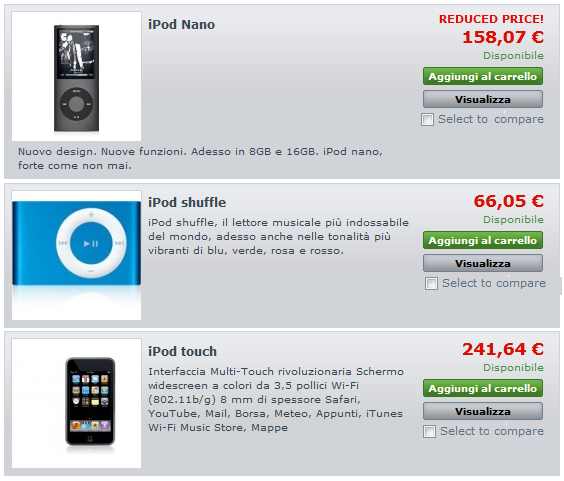Click Aggiungi al carrello for iPod shuffle
Viewport: 564px width, 481px height.
point(483,240)
